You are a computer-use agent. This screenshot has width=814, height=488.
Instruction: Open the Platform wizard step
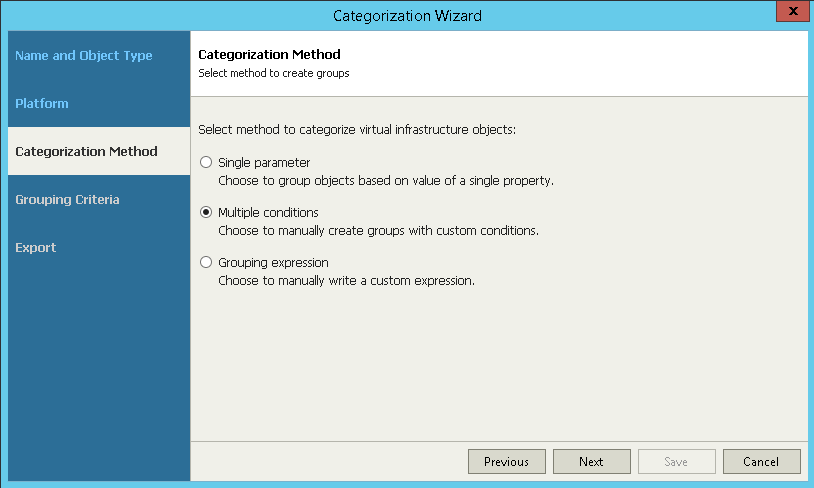pos(42,104)
